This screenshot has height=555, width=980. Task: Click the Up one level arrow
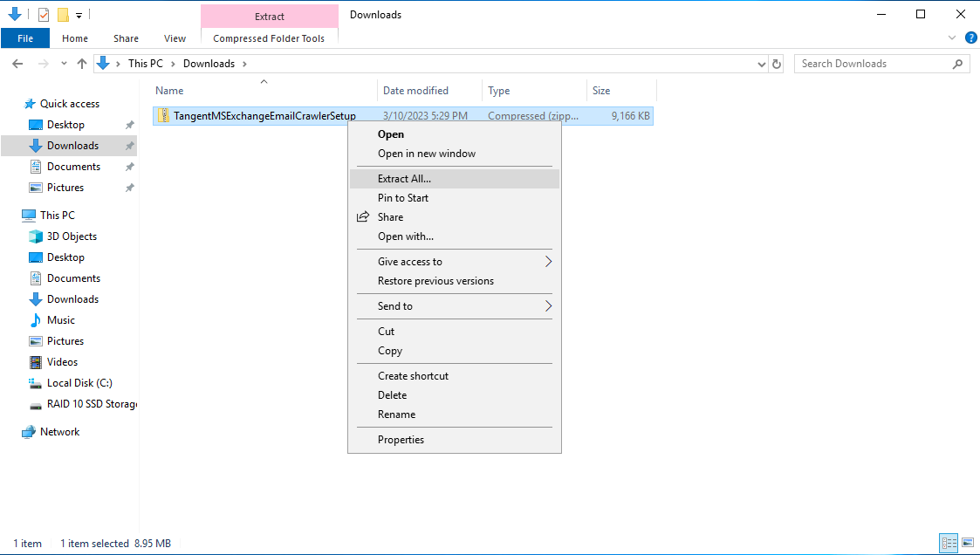(x=82, y=64)
